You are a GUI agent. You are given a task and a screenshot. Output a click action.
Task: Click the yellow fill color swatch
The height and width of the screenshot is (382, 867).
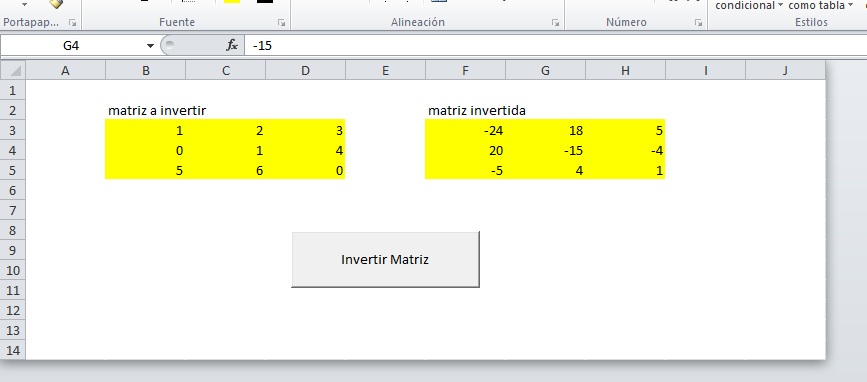[x=232, y=2]
